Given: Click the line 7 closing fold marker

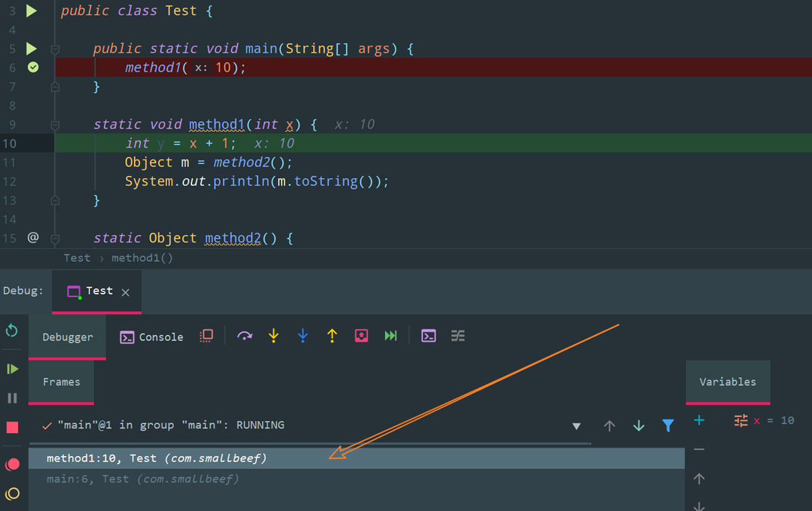Looking at the screenshot, I should click(55, 87).
